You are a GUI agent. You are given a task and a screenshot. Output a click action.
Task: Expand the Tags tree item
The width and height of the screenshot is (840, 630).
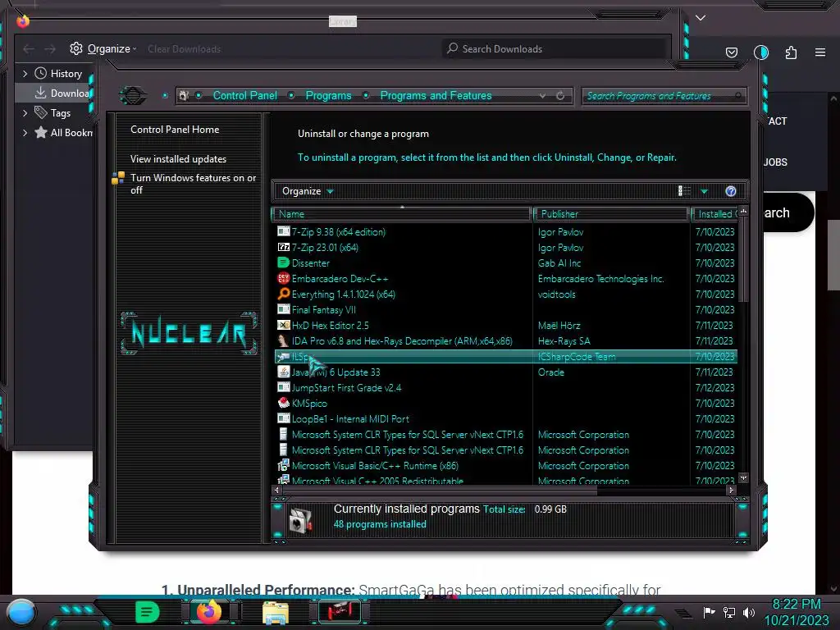click(25, 113)
